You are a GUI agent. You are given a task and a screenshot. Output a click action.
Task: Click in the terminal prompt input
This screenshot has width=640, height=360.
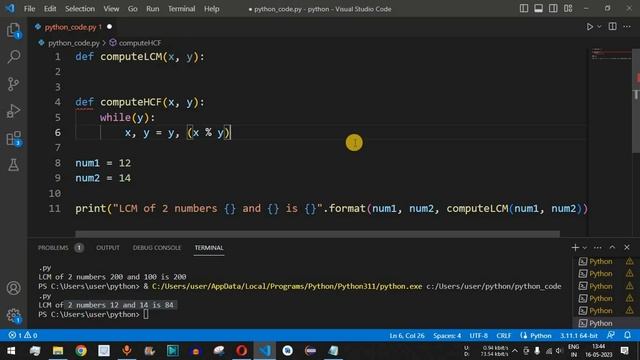click(146, 314)
